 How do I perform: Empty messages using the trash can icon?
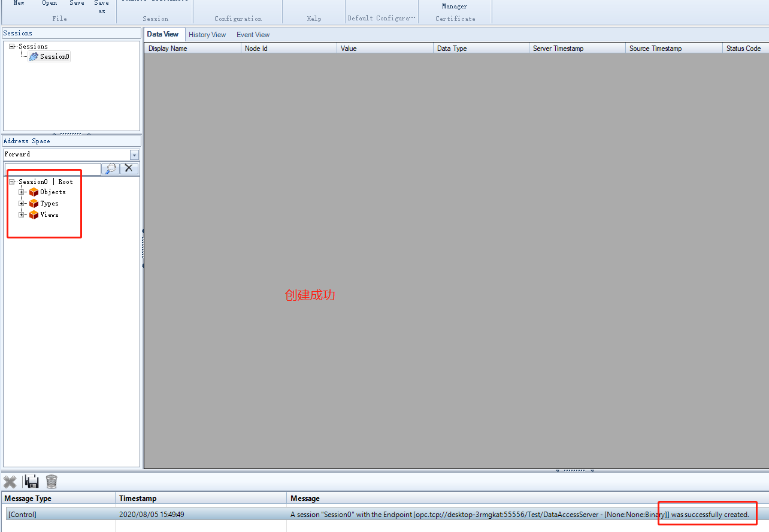[51, 482]
